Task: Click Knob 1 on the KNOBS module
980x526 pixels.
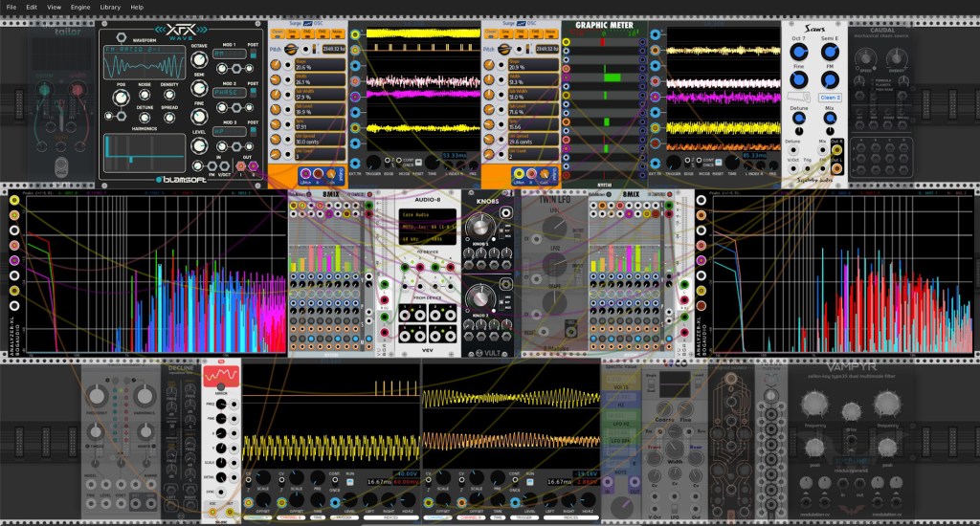Action: [x=480, y=228]
